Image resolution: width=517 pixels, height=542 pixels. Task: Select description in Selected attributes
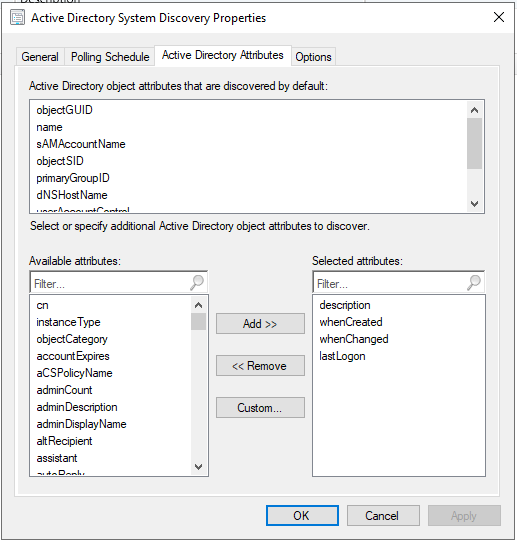tap(345, 305)
